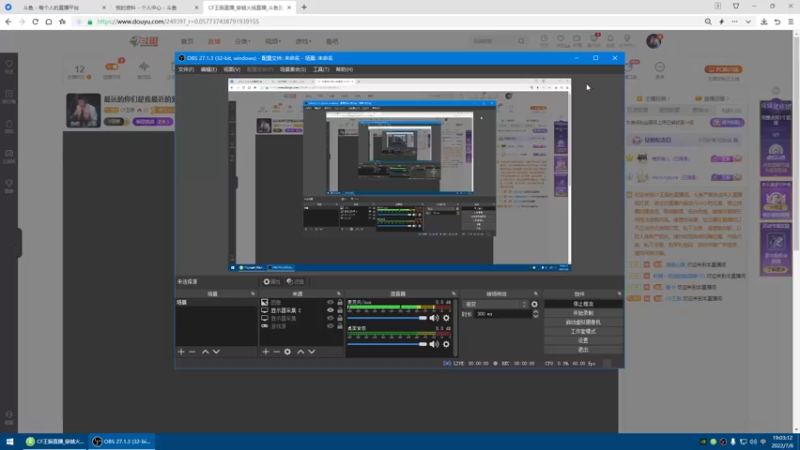
Task: Open new browser tab plus button
Action: point(304,7)
